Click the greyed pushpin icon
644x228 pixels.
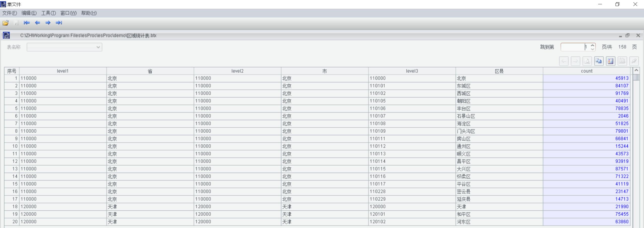click(x=634, y=61)
